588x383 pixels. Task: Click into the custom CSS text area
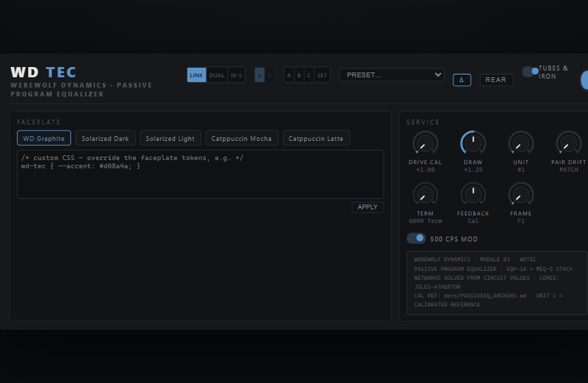200,174
